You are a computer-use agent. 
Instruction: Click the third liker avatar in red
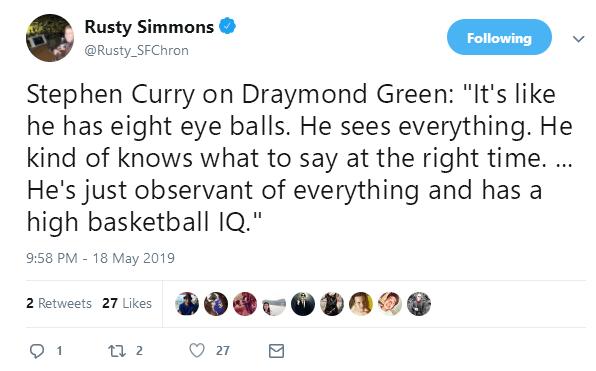coord(245,304)
